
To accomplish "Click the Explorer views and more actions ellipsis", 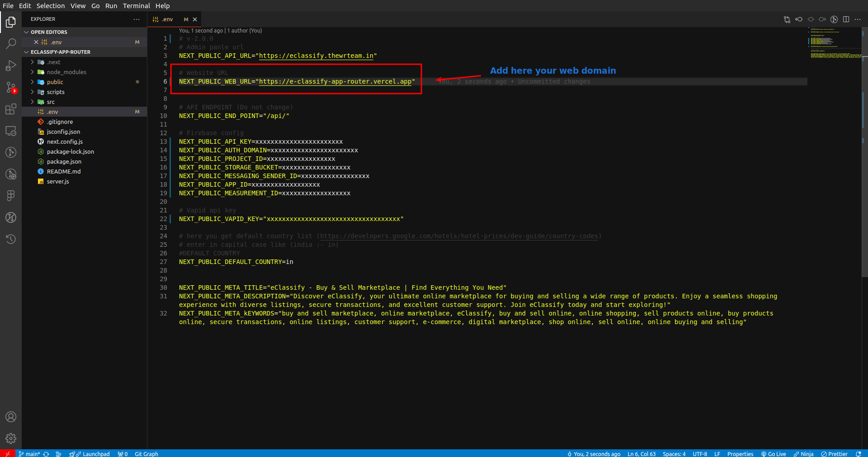I will point(137,19).
